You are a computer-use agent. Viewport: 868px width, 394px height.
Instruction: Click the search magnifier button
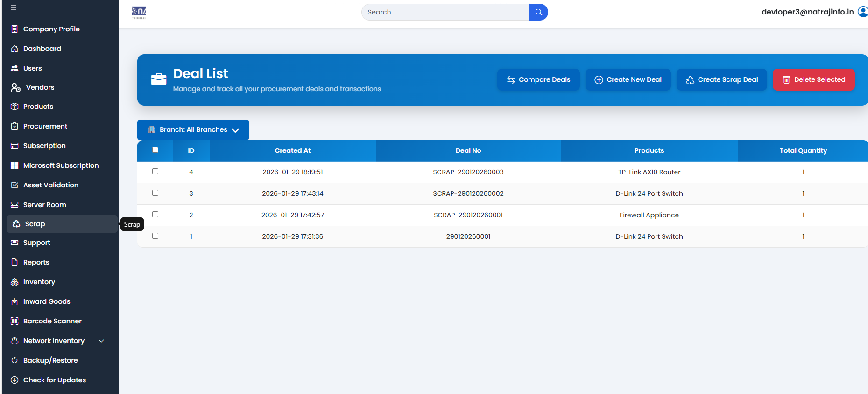538,12
